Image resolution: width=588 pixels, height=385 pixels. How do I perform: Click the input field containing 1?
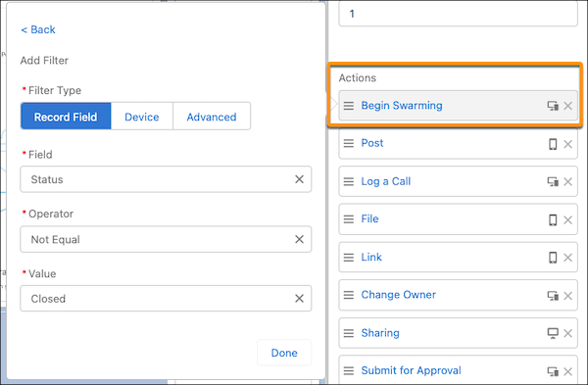(458, 14)
